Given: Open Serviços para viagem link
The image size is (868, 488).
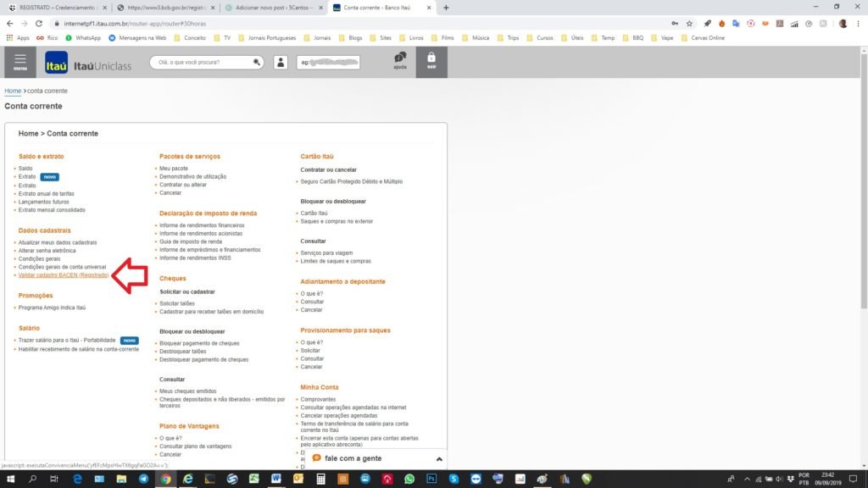Looking at the screenshot, I should (x=326, y=252).
